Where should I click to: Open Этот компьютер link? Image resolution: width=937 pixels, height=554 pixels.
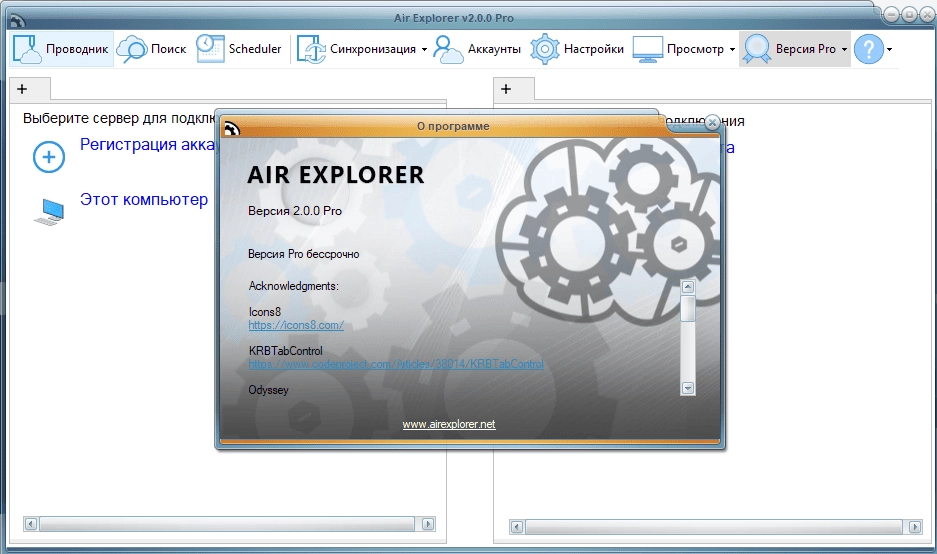tap(144, 200)
